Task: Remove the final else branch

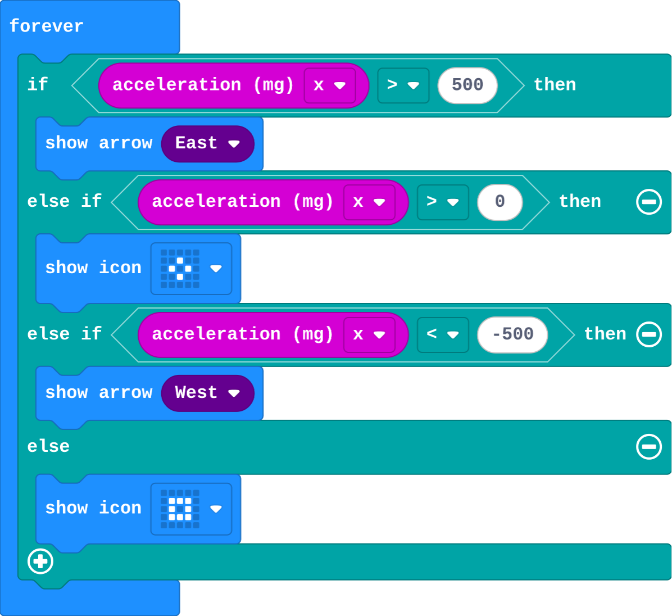Action: point(649,447)
